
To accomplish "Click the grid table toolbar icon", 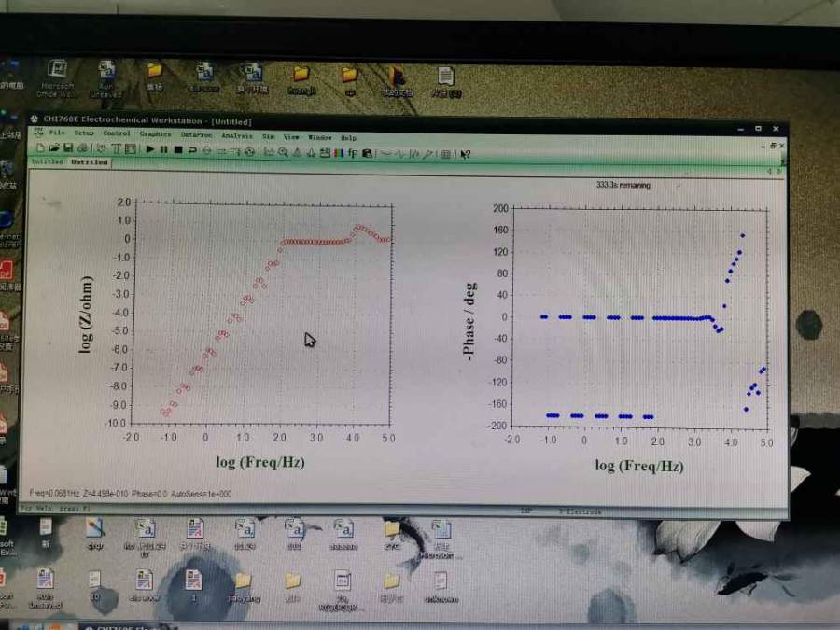I will 444,154.
